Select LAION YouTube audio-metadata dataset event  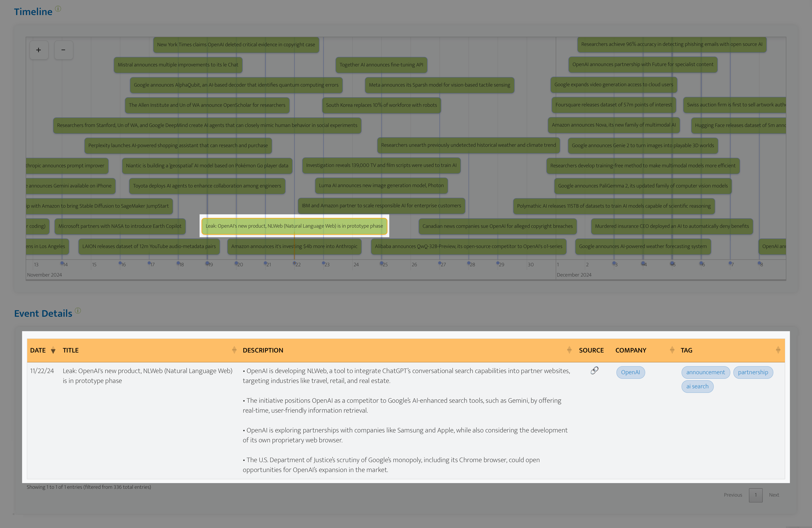(149, 246)
